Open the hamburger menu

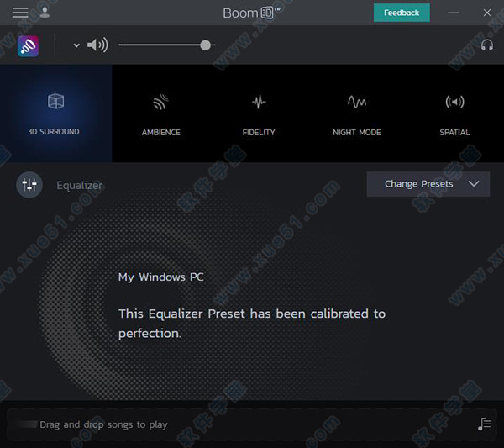[19, 13]
